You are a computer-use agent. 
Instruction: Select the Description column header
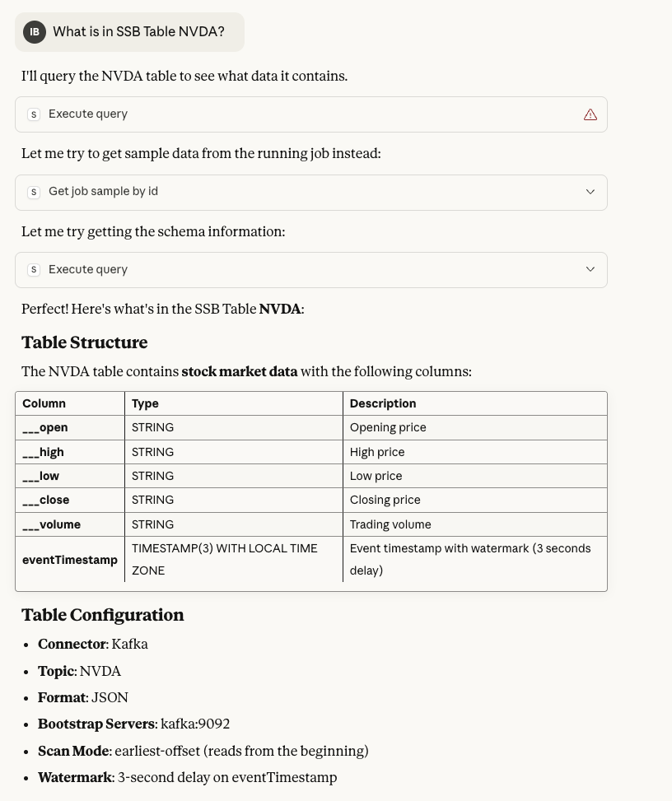pos(383,403)
